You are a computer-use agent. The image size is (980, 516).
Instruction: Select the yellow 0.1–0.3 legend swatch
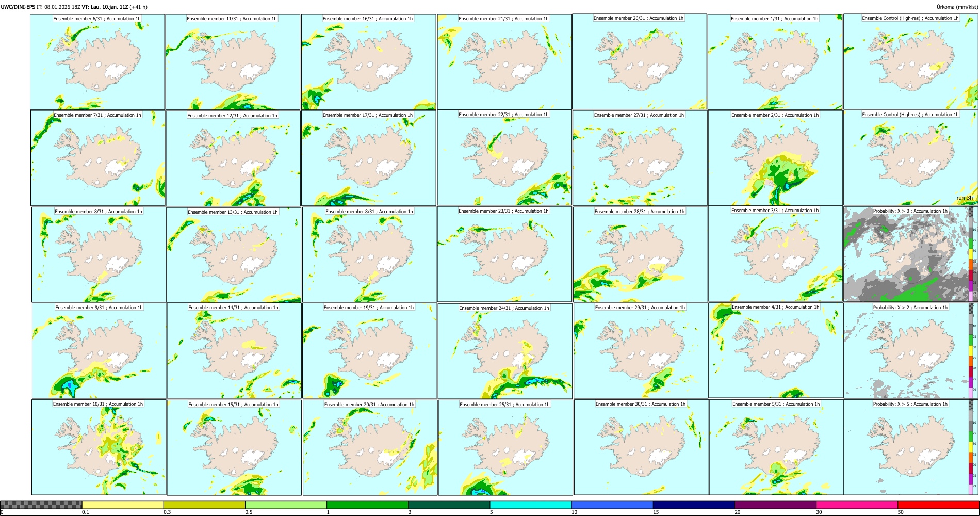pyautogui.click(x=123, y=505)
